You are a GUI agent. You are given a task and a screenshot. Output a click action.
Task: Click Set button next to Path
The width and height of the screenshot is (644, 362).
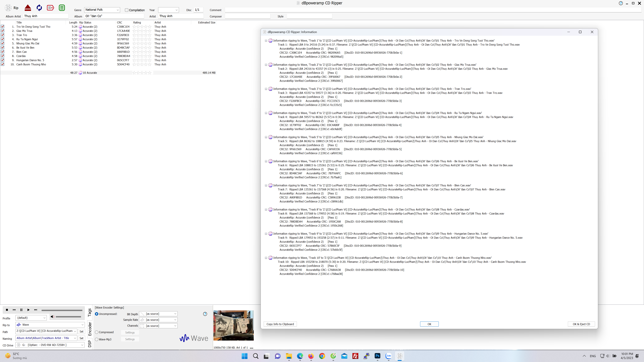[81, 331]
